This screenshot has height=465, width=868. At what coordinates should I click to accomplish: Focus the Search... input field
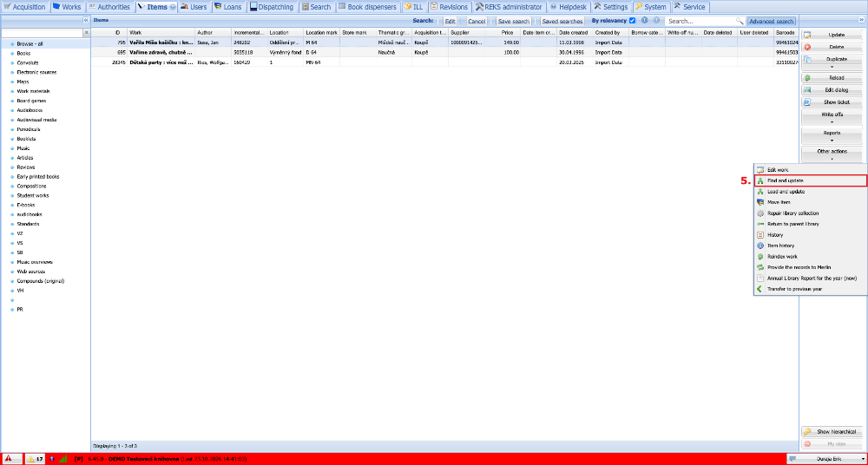(700, 21)
